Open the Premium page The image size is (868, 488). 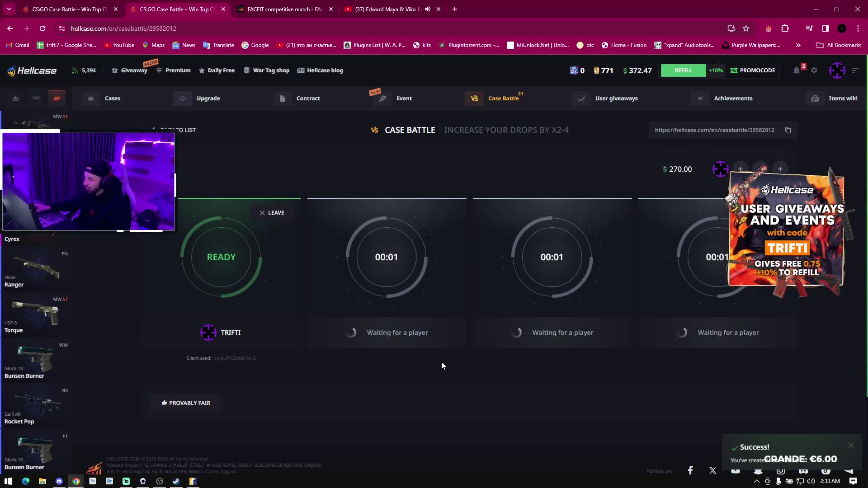click(173, 70)
